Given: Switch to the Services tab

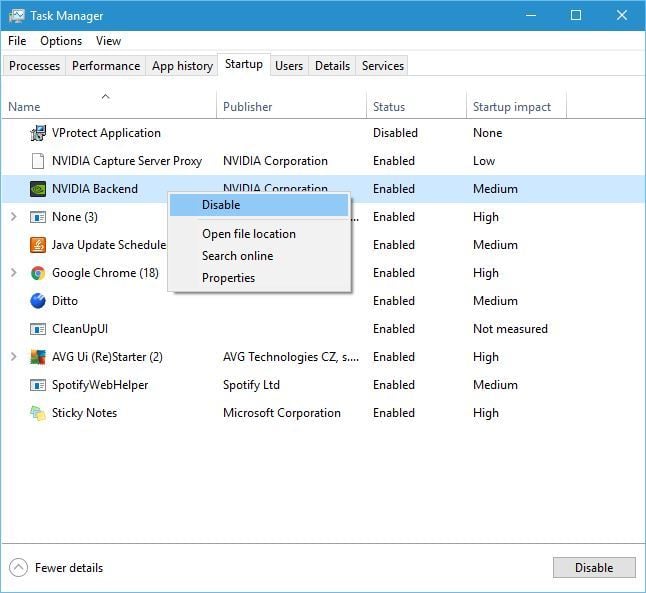Looking at the screenshot, I should 383,66.
